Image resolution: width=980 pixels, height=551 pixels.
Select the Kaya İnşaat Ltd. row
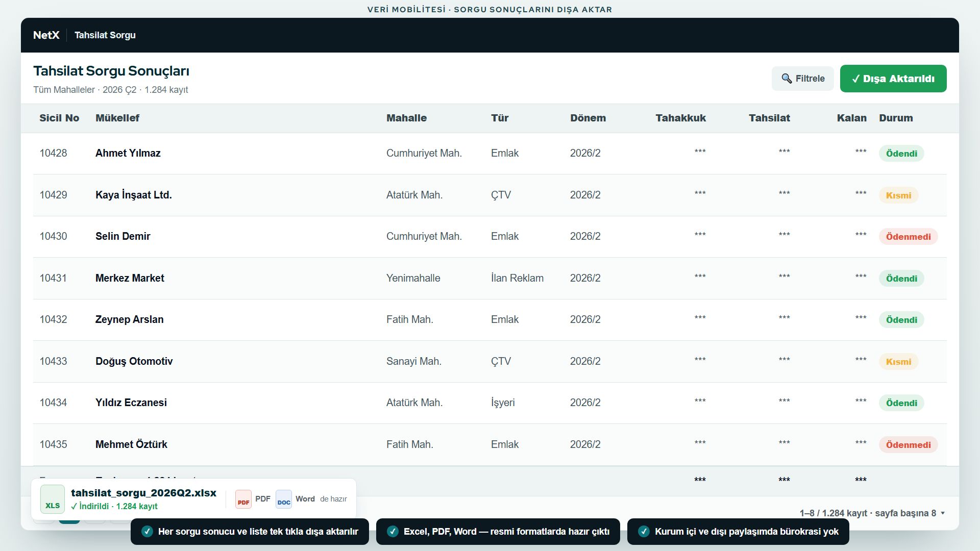490,195
